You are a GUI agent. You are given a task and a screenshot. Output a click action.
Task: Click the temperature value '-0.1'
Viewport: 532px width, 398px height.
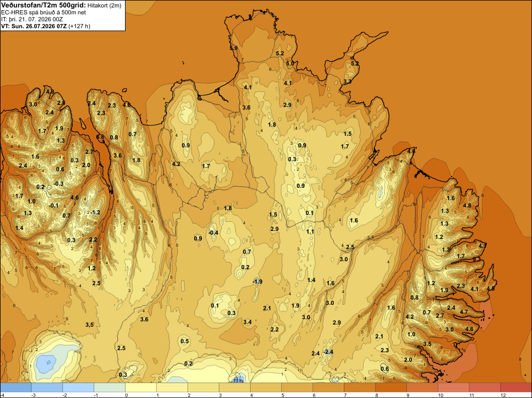click(x=53, y=205)
